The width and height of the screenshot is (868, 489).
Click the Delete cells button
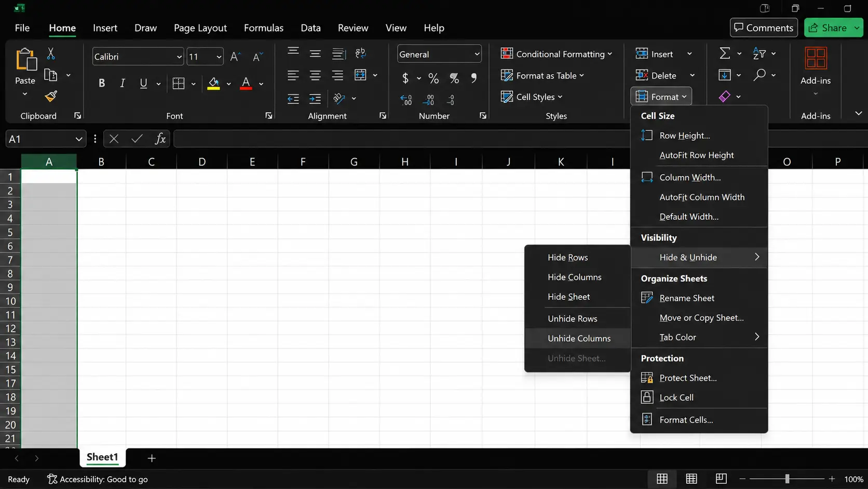click(x=656, y=75)
